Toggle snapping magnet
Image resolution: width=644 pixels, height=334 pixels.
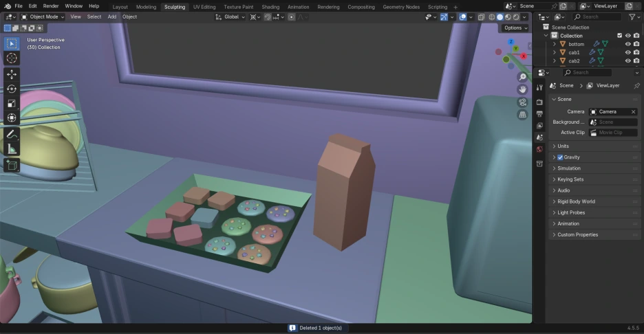[268, 16]
